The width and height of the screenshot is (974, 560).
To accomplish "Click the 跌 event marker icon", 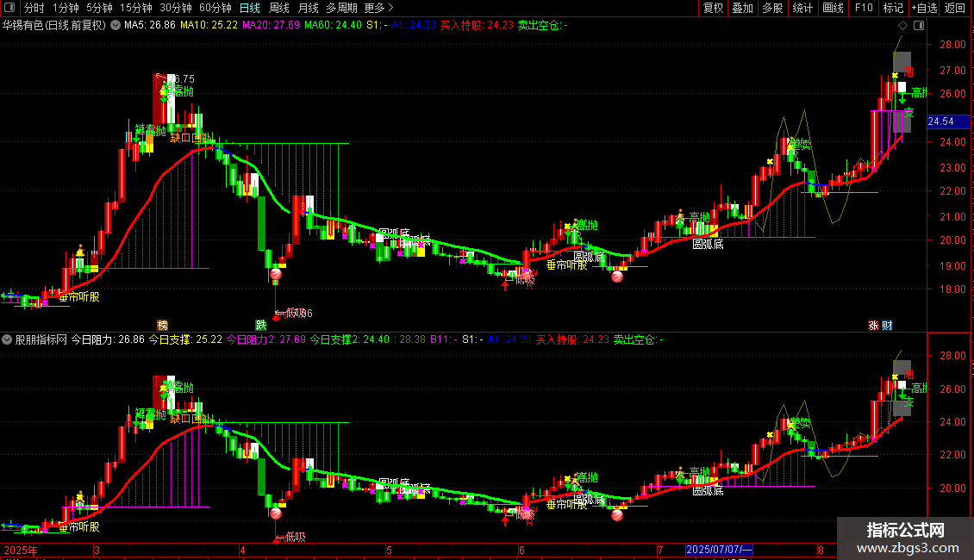I will 261,326.
